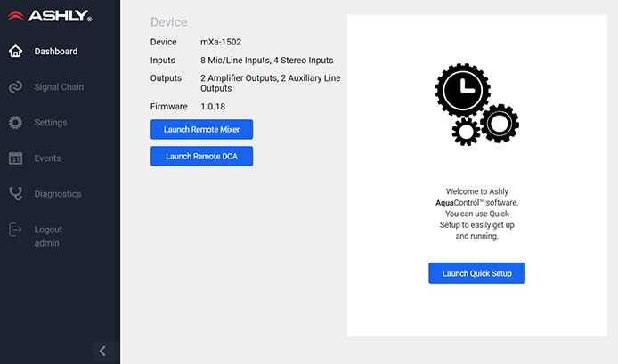Viewport: 618px width, 364px height.
Task: Click the clock and gears graphic
Action: click(x=476, y=105)
